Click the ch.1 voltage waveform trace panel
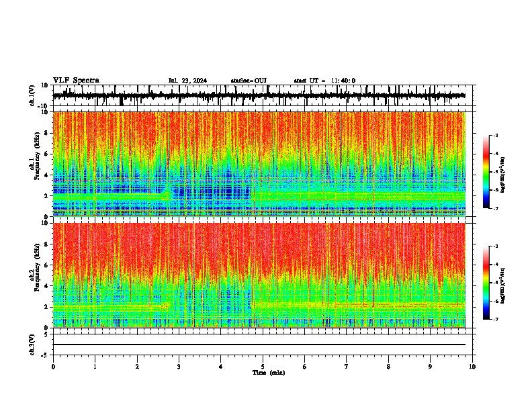532x411 pixels. pos(263,95)
